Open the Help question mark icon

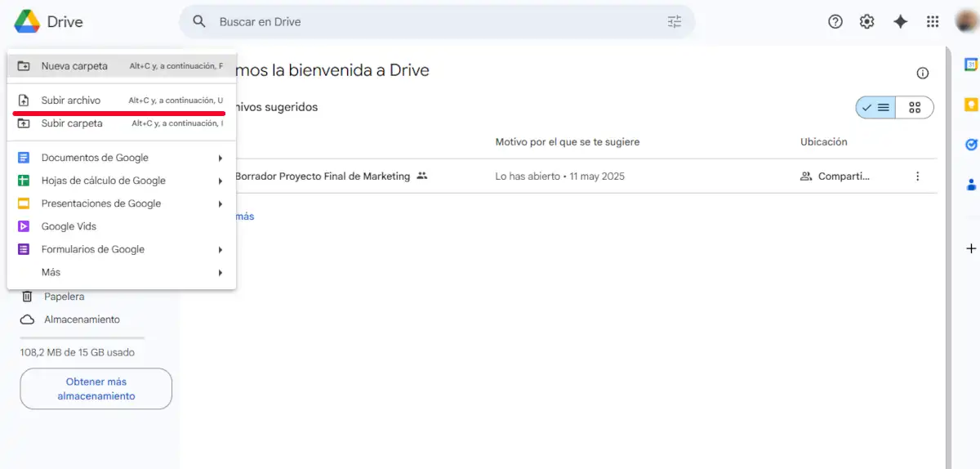pyautogui.click(x=835, y=22)
